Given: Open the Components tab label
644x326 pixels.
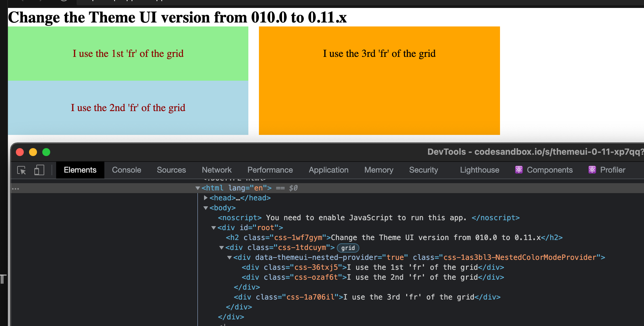Looking at the screenshot, I should pyautogui.click(x=550, y=170).
